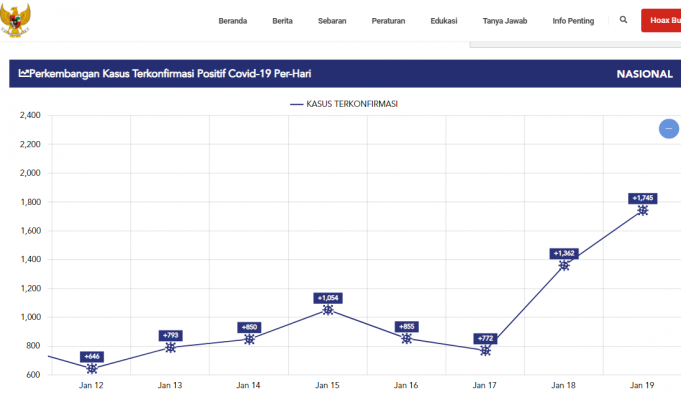The height and width of the screenshot is (400, 681).
Task: Open the Info Penting link
Action: pos(572,20)
